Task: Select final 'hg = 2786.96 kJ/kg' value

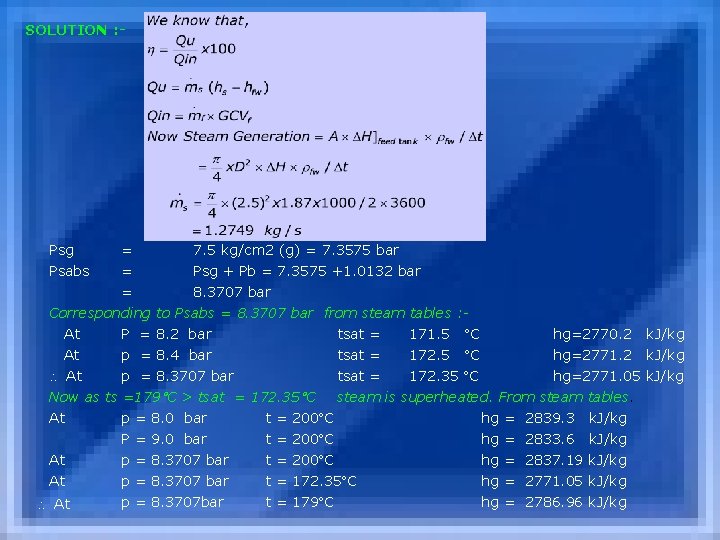Action: (554, 503)
